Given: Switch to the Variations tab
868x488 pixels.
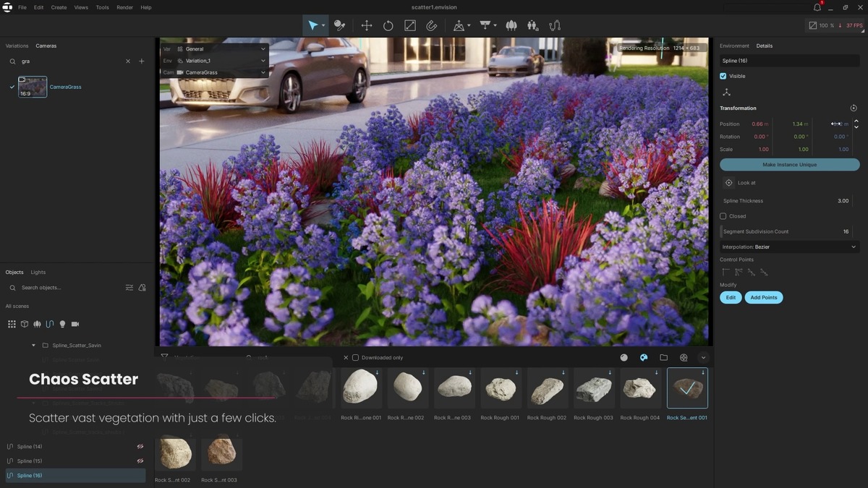Looking at the screenshot, I should [17, 46].
